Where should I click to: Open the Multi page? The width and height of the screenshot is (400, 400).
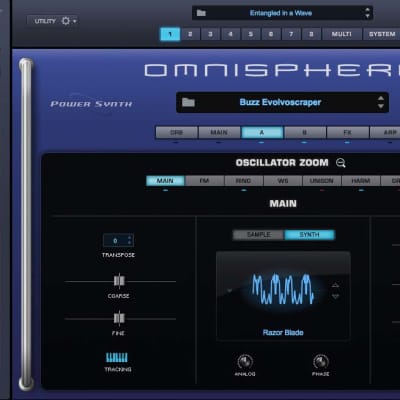coord(342,34)
